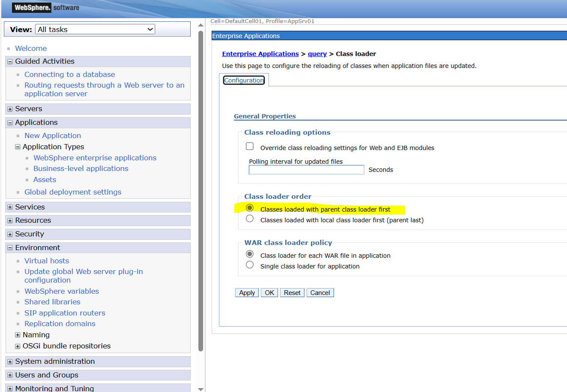Open Update global Web server plug-in configuration
Image resolution: width=567 pixels, height=392 pixels.
coord(84,276)
